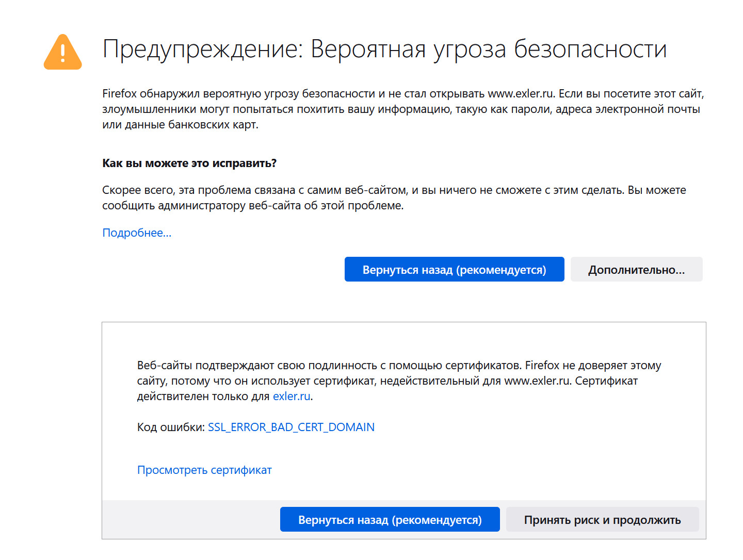The width and height of the screenshot is (743, 560).
Task: Open the "Подробнее…" learn more link
Action: click(137, 233)
